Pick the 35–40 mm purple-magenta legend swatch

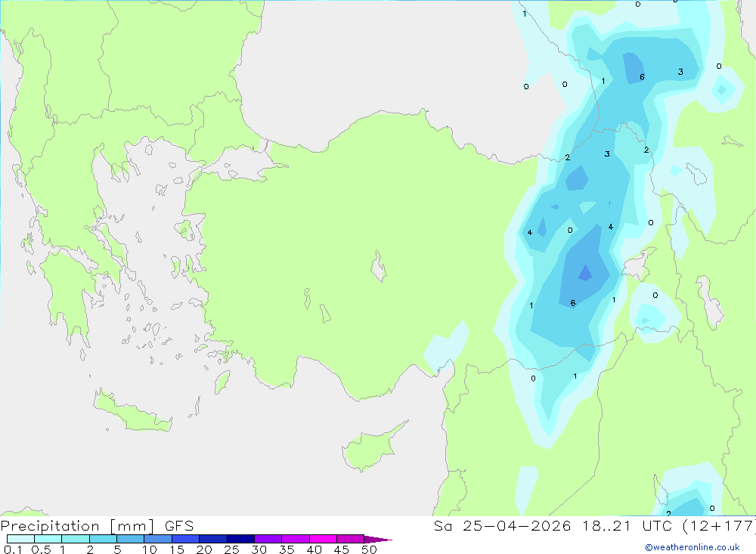point(295,539)
